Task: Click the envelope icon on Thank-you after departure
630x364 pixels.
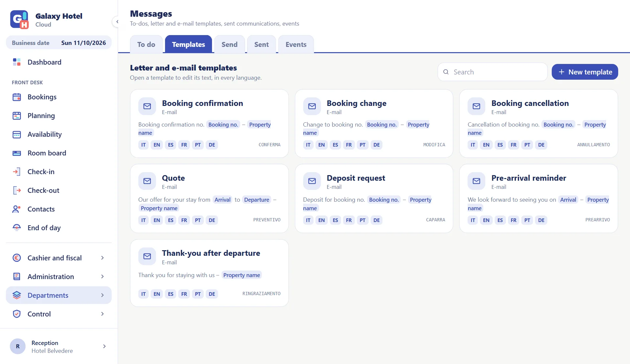Action: pyautogui.click(x=147, y=256)
